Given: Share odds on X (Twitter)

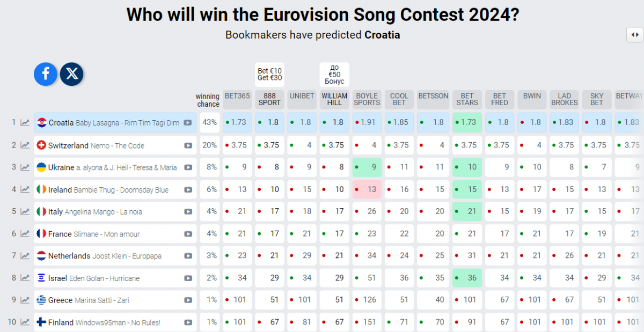Looking at the screenshot, I should point(71,74).
